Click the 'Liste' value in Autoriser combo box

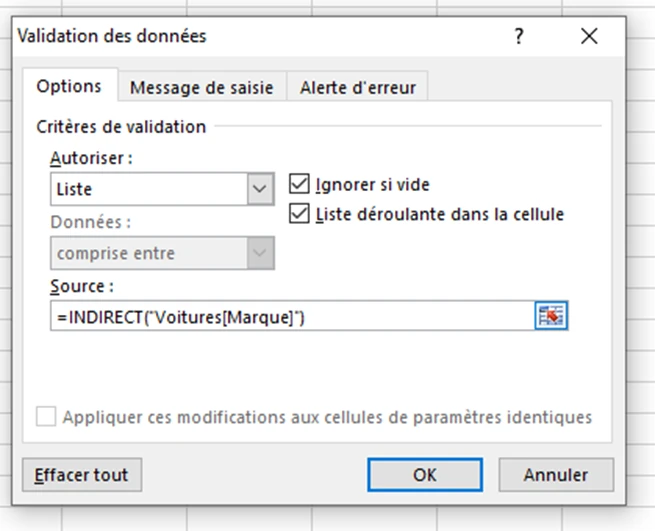148,188
